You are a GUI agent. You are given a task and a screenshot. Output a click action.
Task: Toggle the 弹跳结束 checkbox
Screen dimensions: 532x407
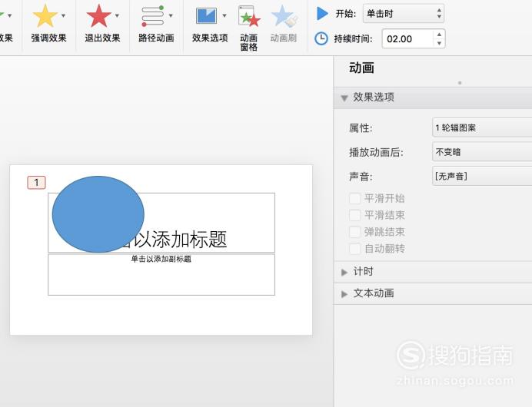[x=354, y=232]
